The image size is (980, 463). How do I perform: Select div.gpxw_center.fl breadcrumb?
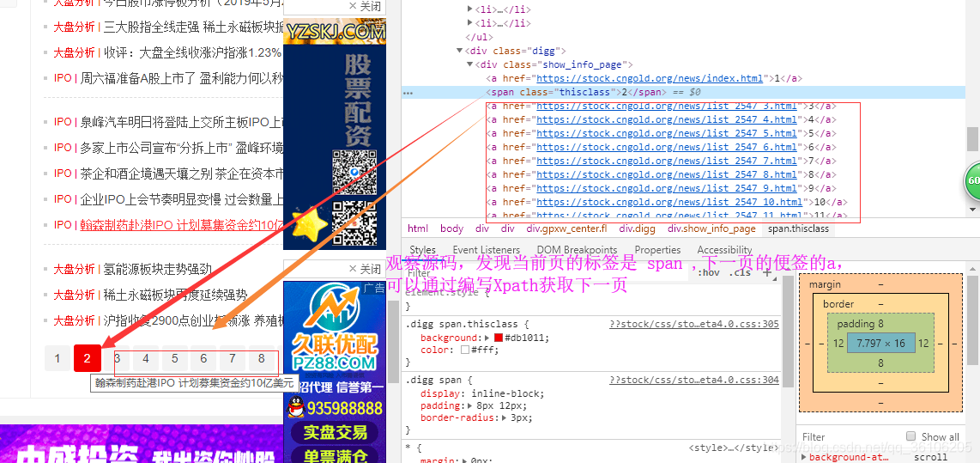[x=566, y=229]
